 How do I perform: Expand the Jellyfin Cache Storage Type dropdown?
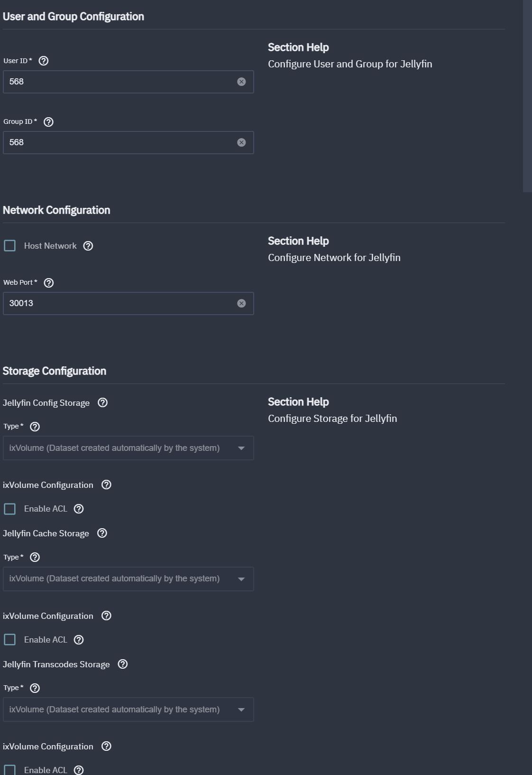[128, 579]
